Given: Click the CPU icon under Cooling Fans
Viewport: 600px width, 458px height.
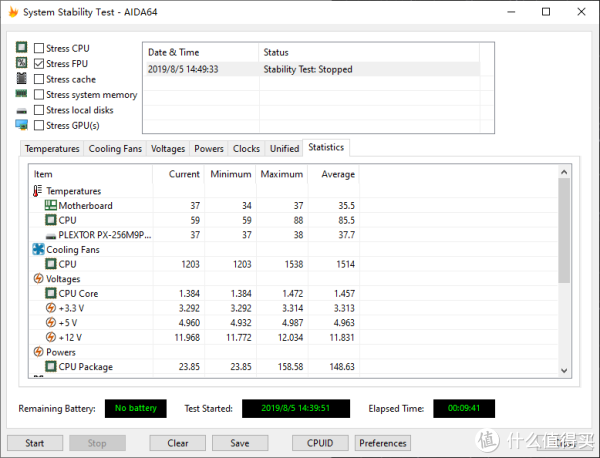Looking at the screenshot, I should [51, 264].
